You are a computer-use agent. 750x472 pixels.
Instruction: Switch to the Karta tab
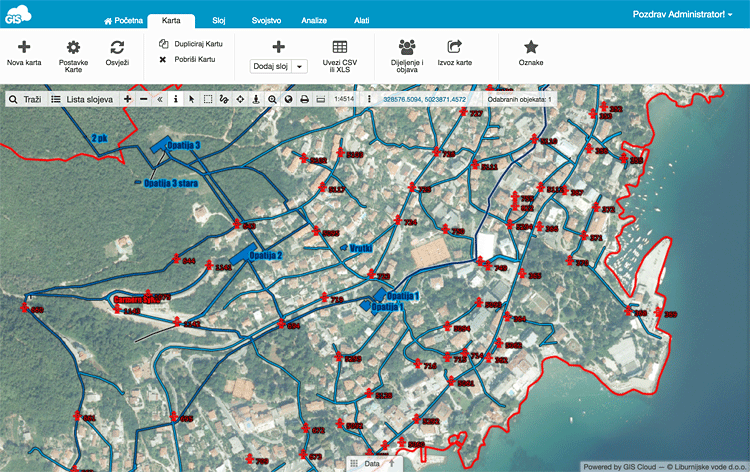click(171, 21)
